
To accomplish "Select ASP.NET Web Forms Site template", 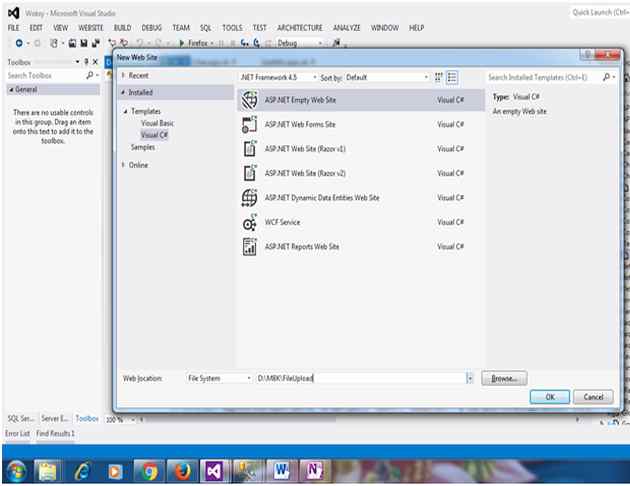I will (x=362, y=125).
